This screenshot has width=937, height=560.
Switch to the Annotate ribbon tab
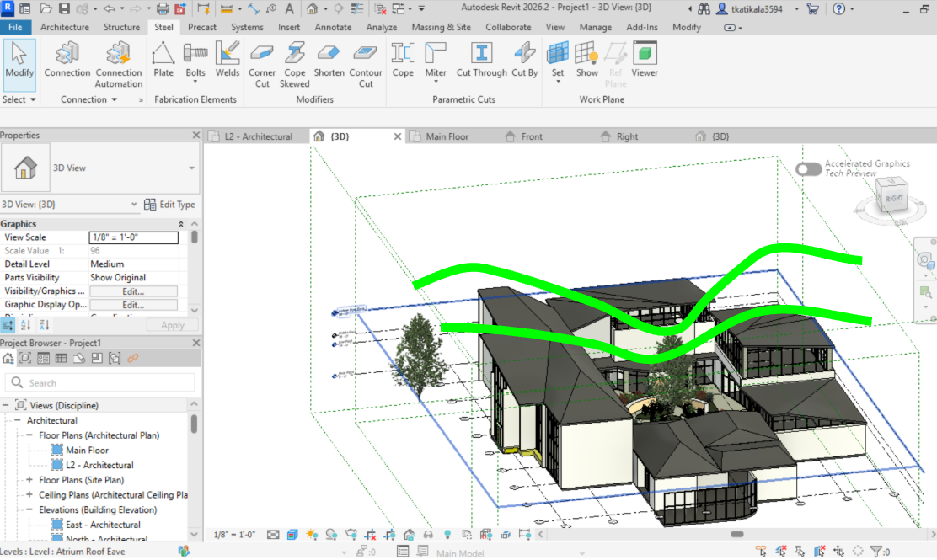(x=333, y=28)
